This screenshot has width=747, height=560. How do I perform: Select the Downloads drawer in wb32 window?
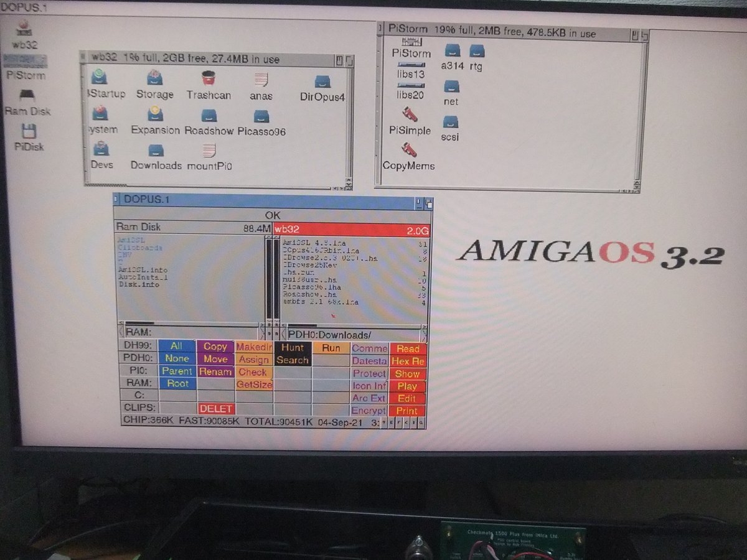(156, 151)
